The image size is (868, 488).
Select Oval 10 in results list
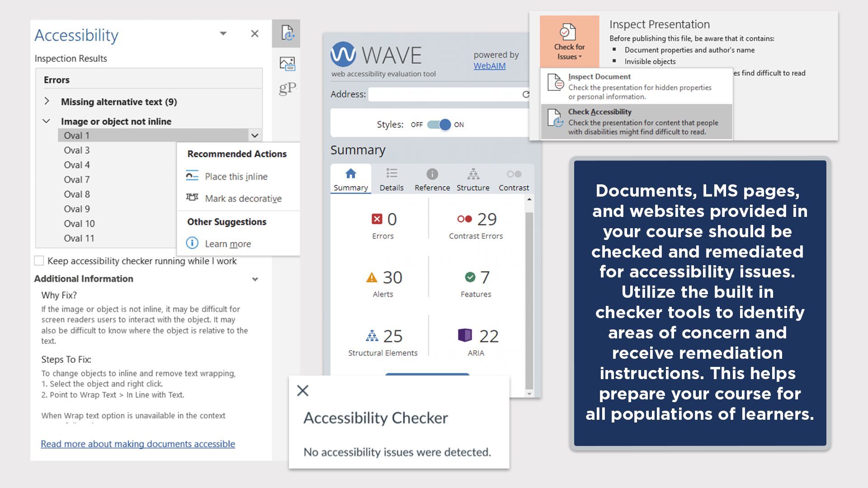79,224
